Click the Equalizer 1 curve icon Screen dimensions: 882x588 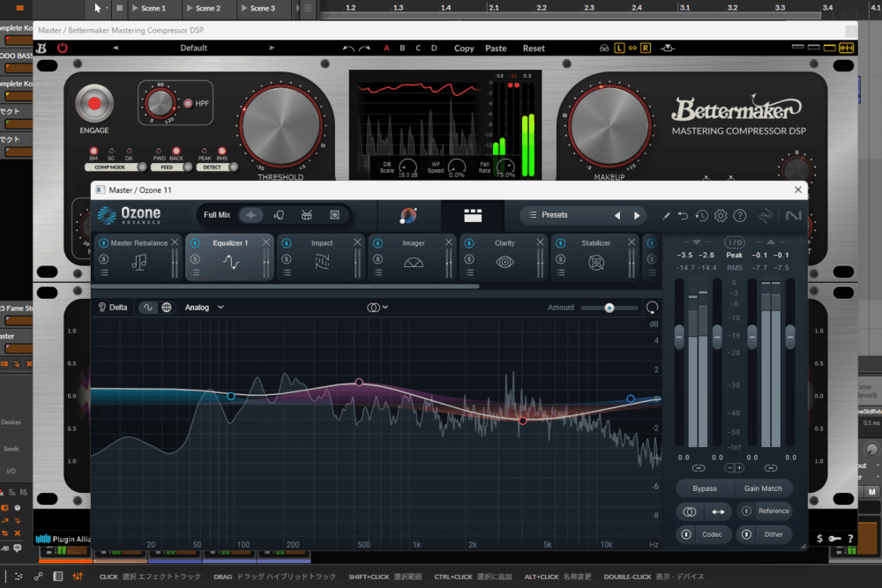pyautogui.click(x=231, y=262)
